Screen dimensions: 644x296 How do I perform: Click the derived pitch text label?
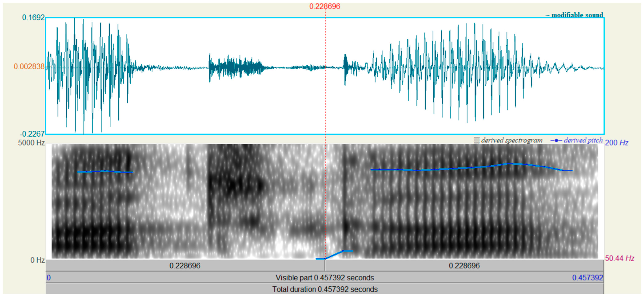[583, 140]
